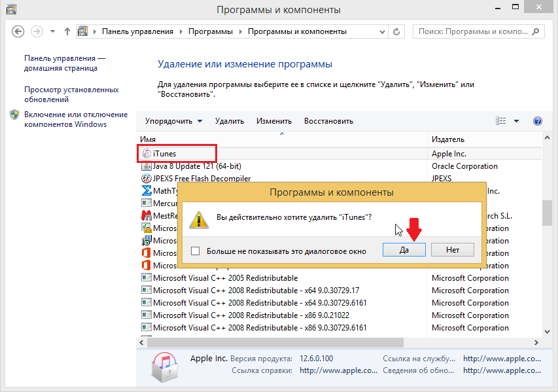The image size is (558, 392).
Task: Select the iTunes program row
Action: click(x=339, y=153)
